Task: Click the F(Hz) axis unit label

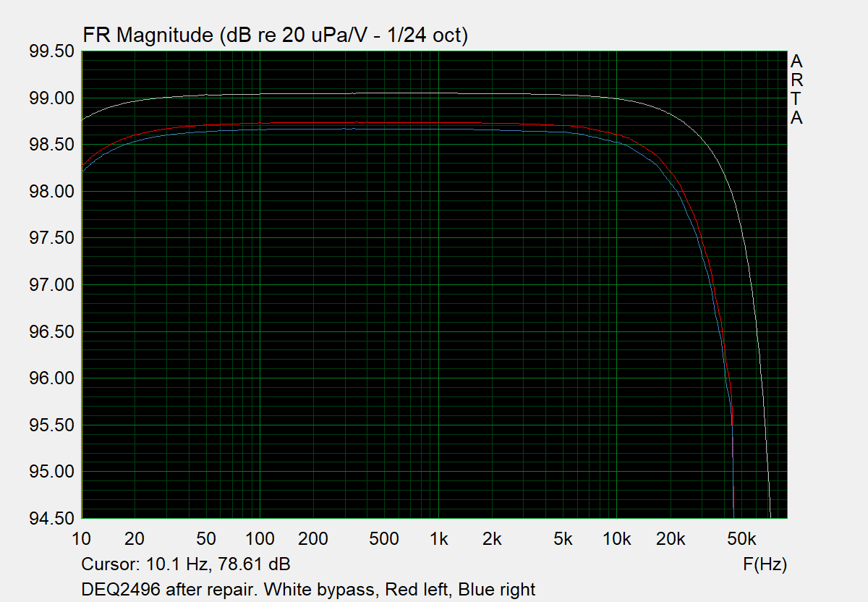Action: tap(765, 564)
